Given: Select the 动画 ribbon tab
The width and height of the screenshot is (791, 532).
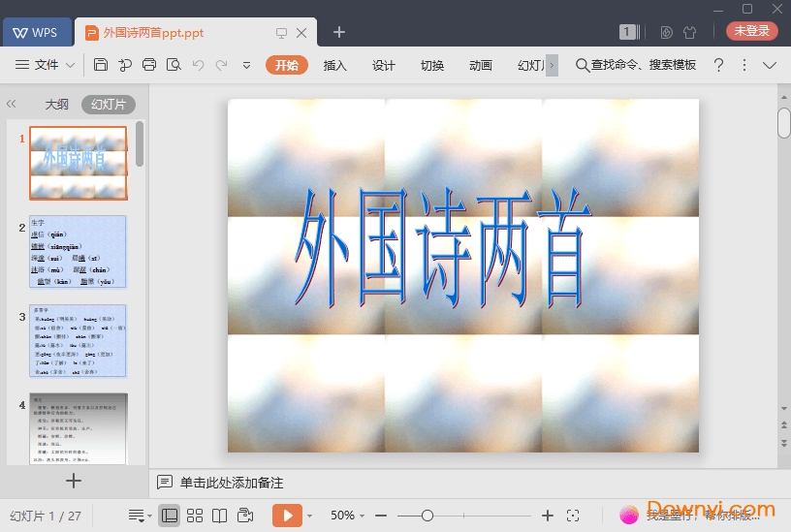Looking at the screenshot, I should point(481,65).
